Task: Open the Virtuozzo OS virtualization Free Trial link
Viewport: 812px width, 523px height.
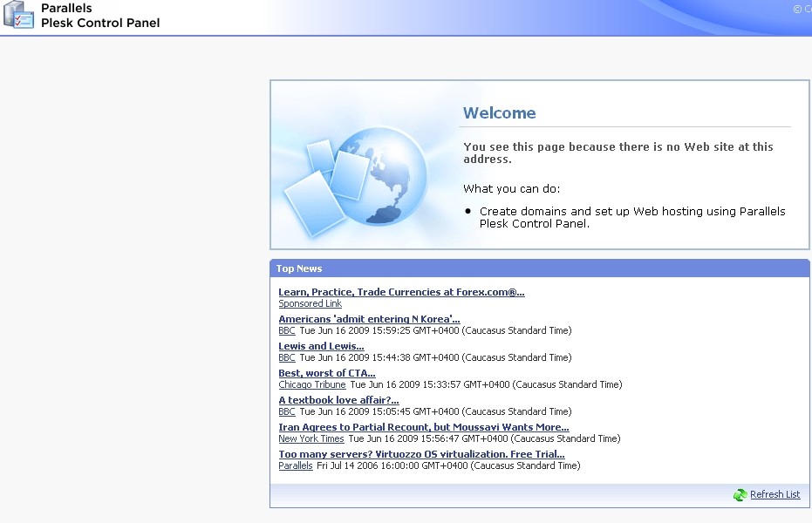Action: point(421,454)
